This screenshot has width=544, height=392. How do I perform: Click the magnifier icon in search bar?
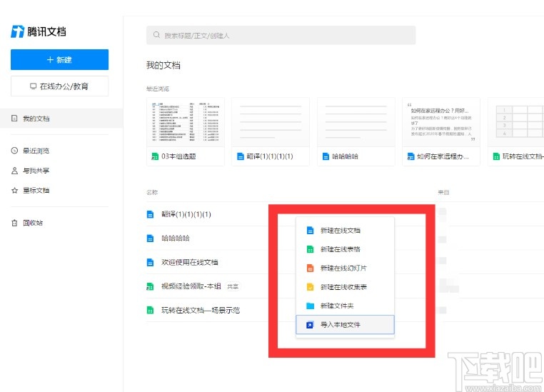[156, 35]
